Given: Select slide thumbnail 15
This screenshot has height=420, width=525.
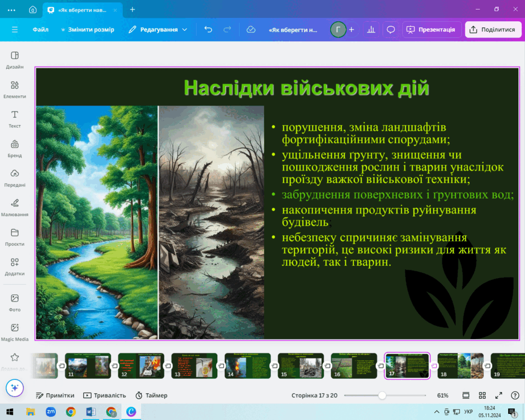Looking at the screenshot, I should tap(300, 366).
